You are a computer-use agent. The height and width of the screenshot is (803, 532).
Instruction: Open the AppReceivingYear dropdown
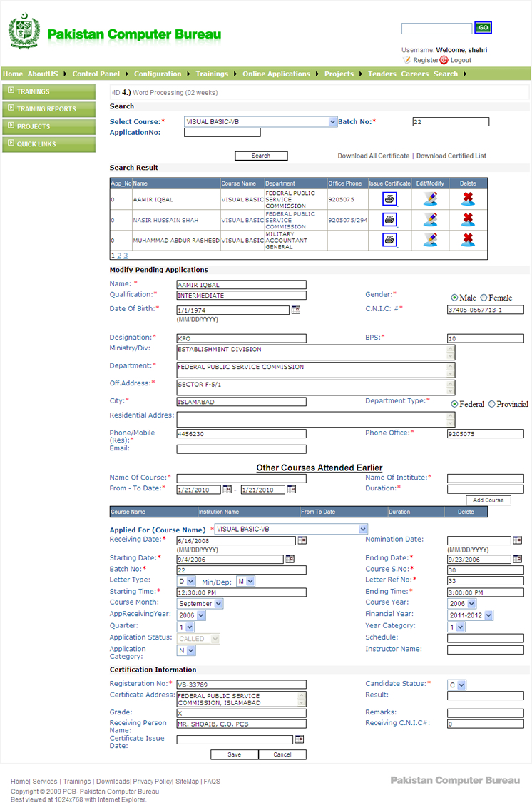click(x=191, y=615)
